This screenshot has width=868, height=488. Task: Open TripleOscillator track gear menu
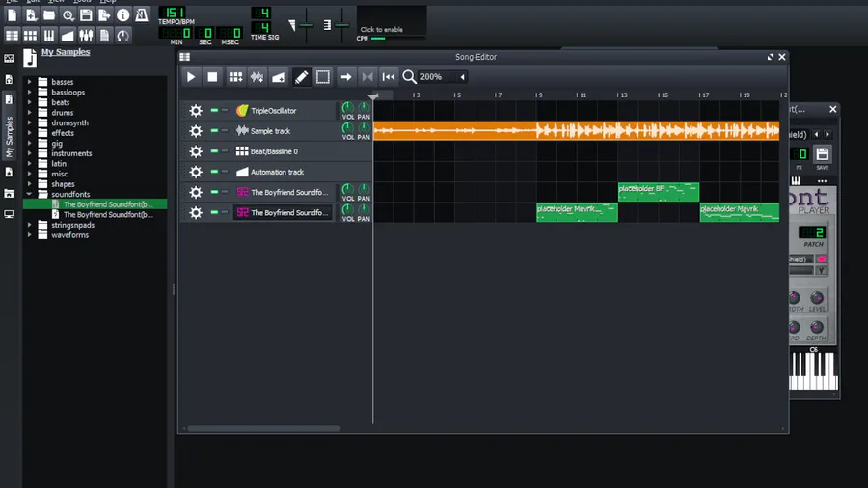(x=196, y=111)
